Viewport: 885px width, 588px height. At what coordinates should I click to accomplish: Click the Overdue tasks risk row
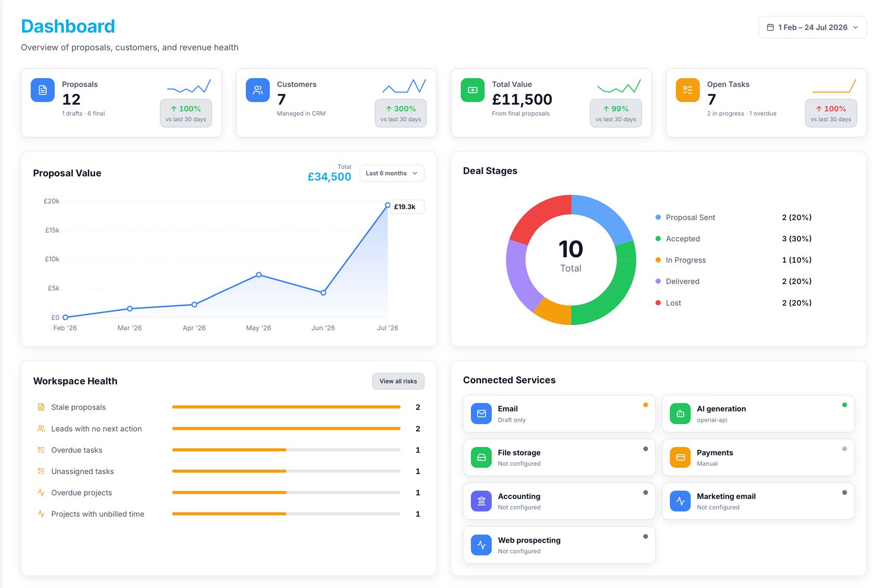point(228,450)
